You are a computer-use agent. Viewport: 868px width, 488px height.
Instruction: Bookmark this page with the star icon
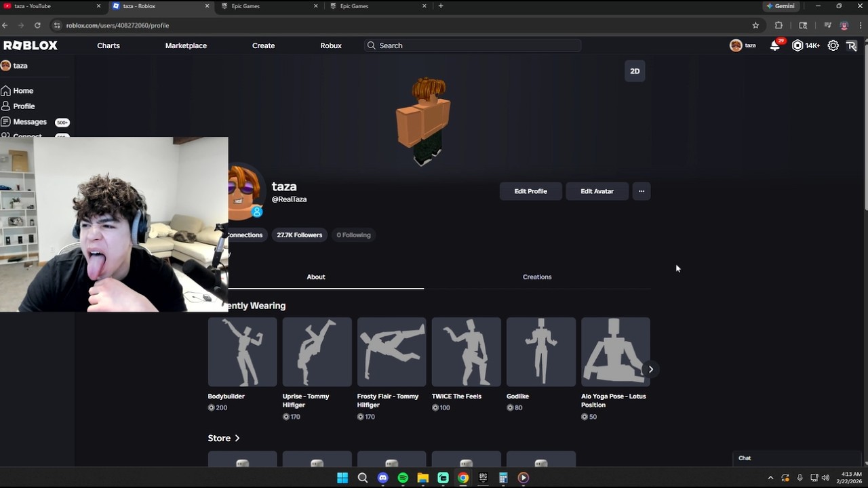(755, 25)
